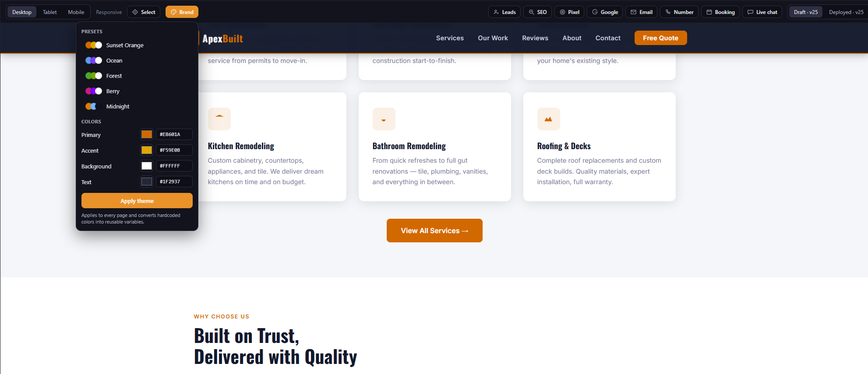Open the Number settings
Viewport: 868px width, 374px height.
[x=679, y=12]
